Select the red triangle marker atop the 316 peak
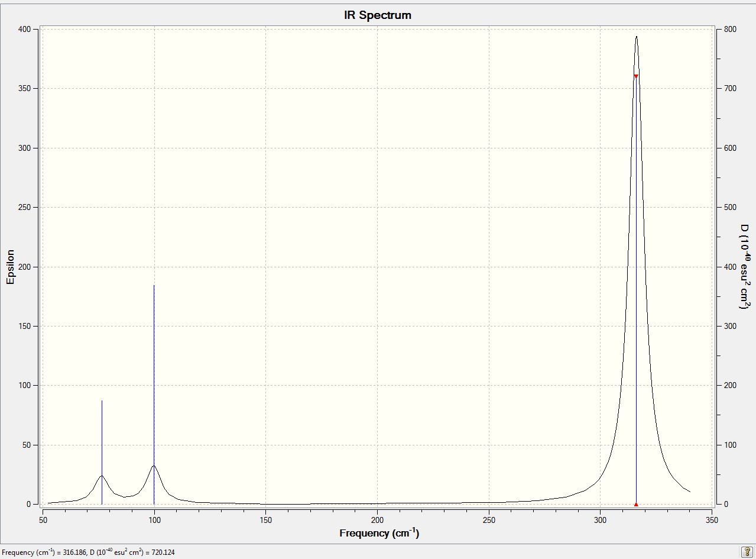 [x=636, y=76]
